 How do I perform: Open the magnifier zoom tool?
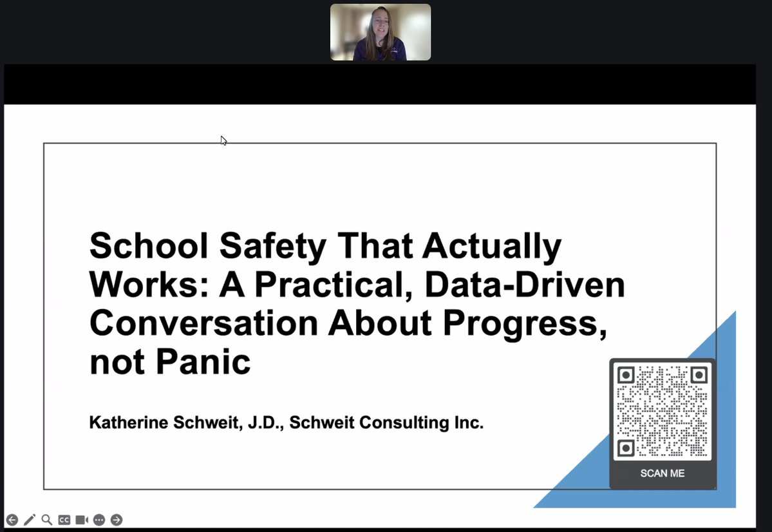point(47,520)
